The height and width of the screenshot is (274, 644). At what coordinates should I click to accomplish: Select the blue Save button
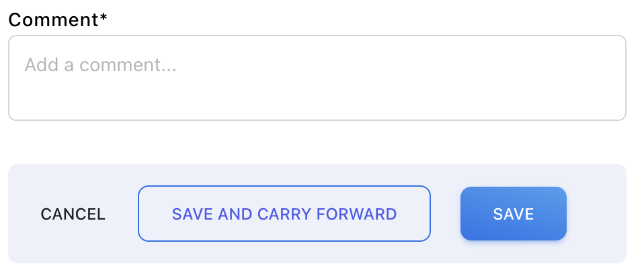[513, 214]
